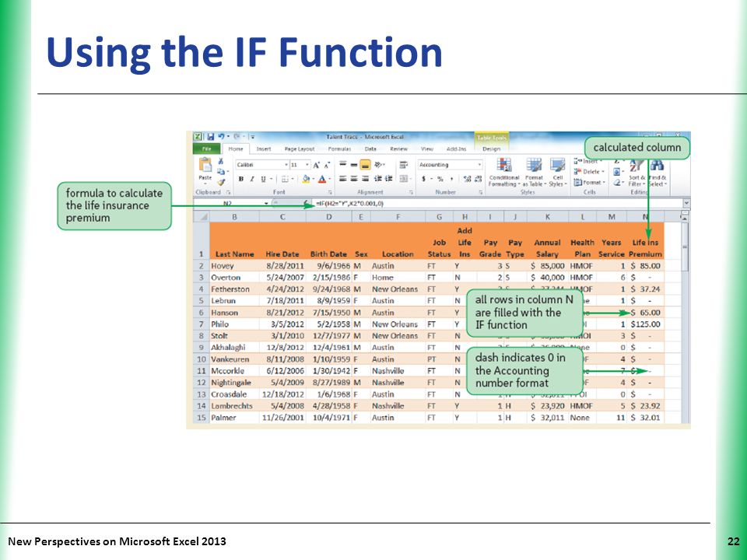Click the Center alignment icon
This screenshot has width=747, height=560.
point(353,179)
